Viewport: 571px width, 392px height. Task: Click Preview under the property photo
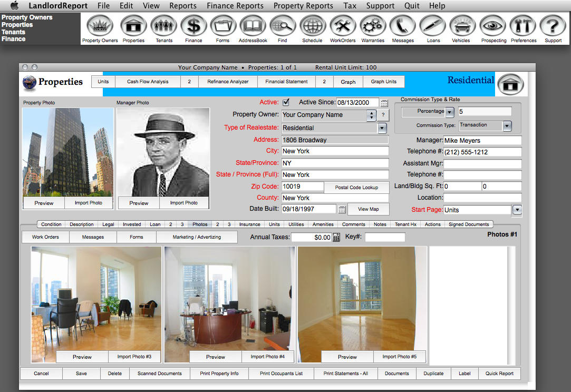tap(44, 203)
